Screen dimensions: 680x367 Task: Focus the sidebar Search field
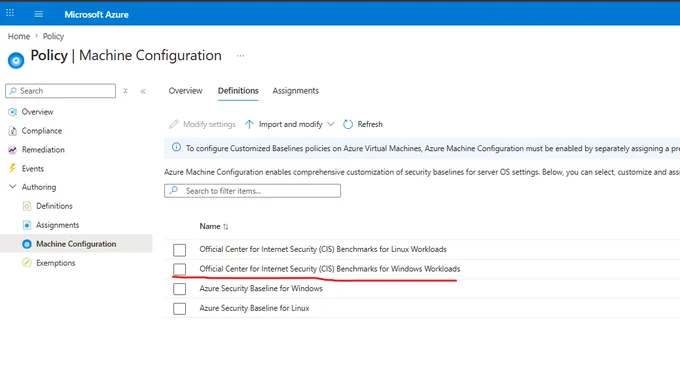point(60,91)
